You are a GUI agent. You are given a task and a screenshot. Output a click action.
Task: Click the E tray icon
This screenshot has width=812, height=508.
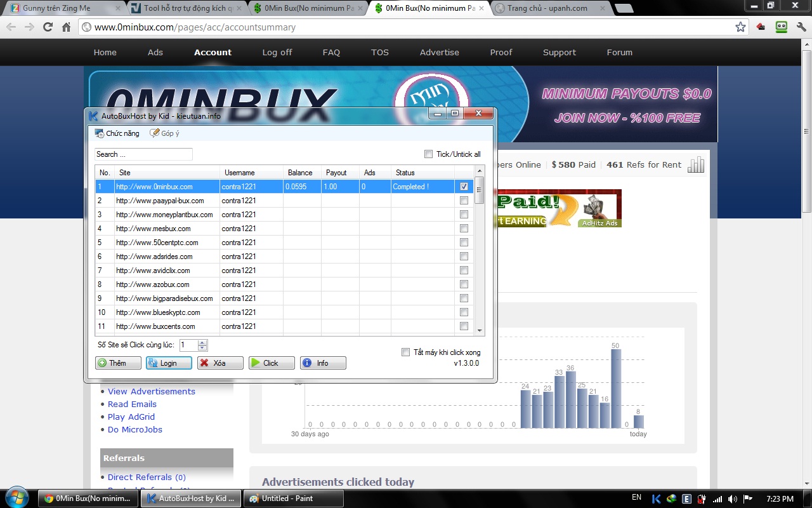pos(686,498)
